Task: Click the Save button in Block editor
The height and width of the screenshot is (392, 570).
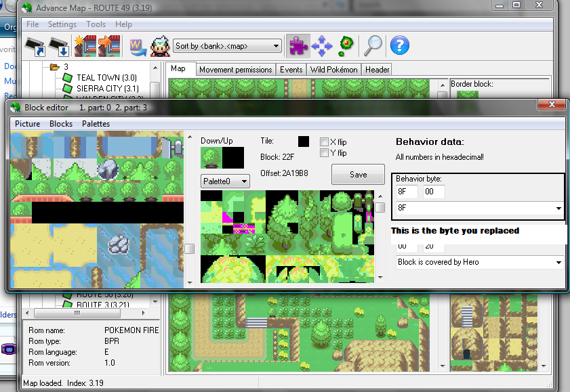Action: [358, 175]
